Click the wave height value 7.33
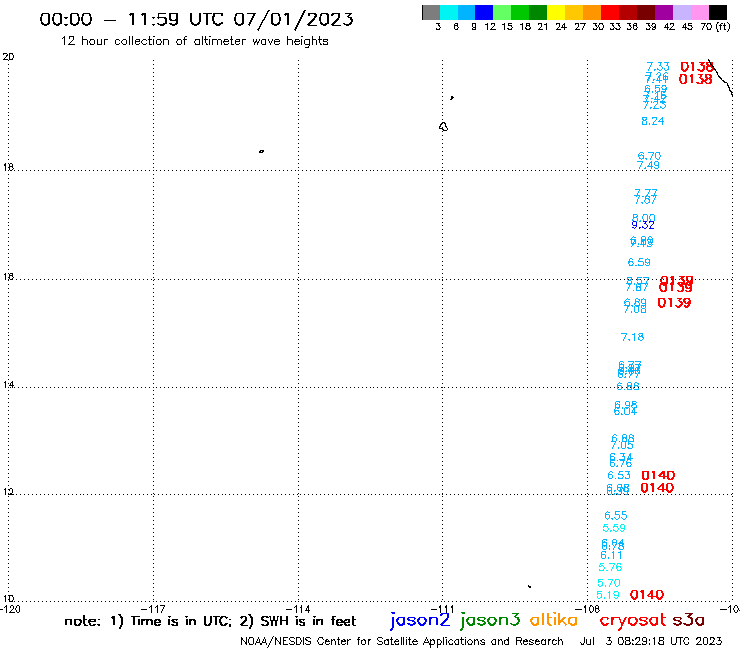The image size is (740, 650). (x=658, y=67)
